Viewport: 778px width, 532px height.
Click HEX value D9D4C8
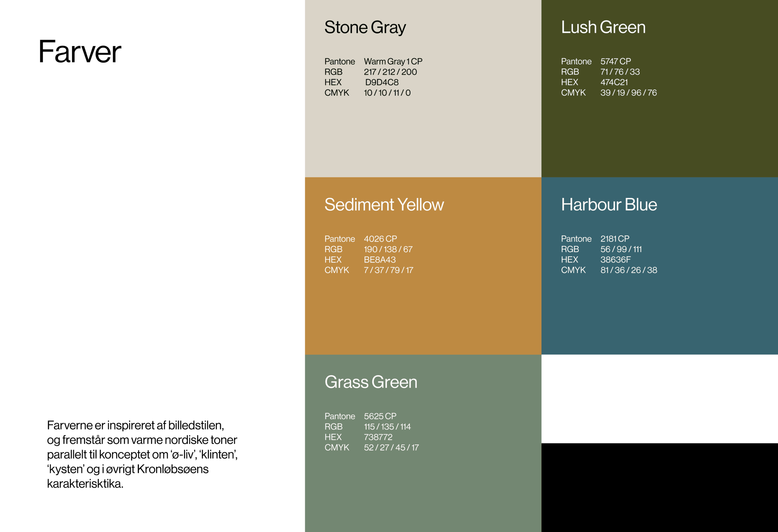tap(382, 82)
